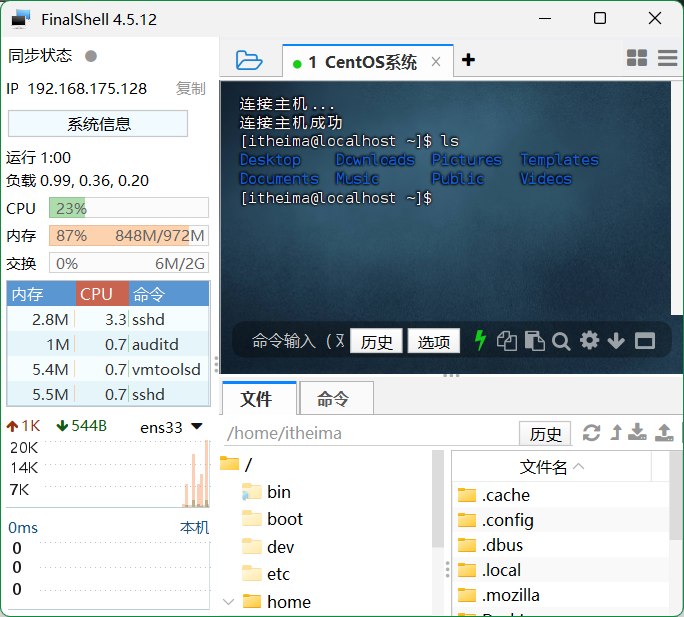Sort by 文件名 column header
This screenshot has height=617, width=684.
[x=551, y=467]
